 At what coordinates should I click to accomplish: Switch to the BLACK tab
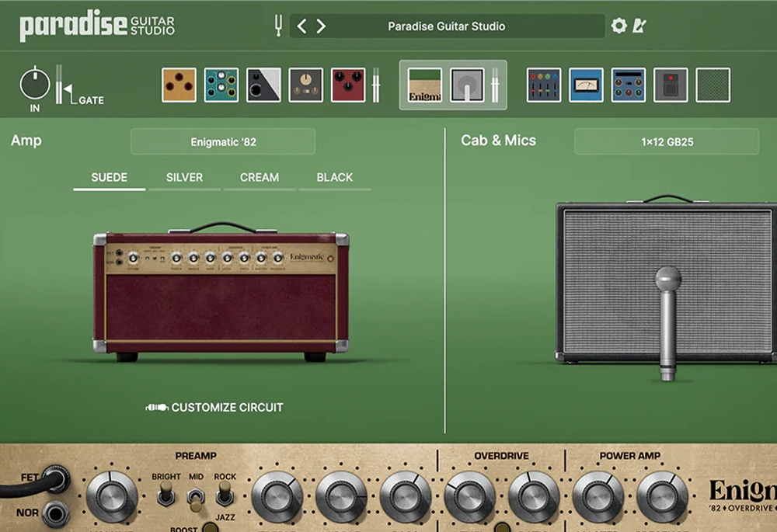tap(334, 177)
